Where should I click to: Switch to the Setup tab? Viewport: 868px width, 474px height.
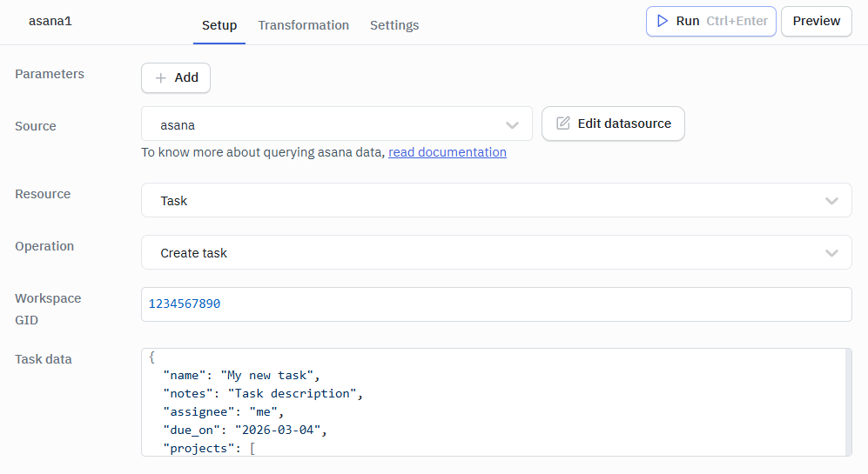point(219,25)
